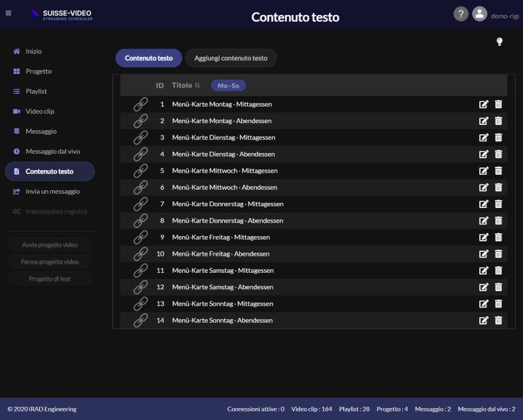Delete Menü-Karte Mittwoch Abendessen entry
The height and width of the screenshot is (420, 523).
click(x=498, y=187)
